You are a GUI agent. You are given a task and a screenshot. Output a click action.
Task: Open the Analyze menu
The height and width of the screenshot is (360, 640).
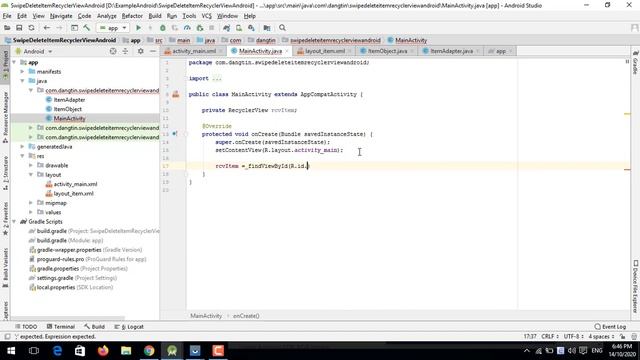click(107, 16)
